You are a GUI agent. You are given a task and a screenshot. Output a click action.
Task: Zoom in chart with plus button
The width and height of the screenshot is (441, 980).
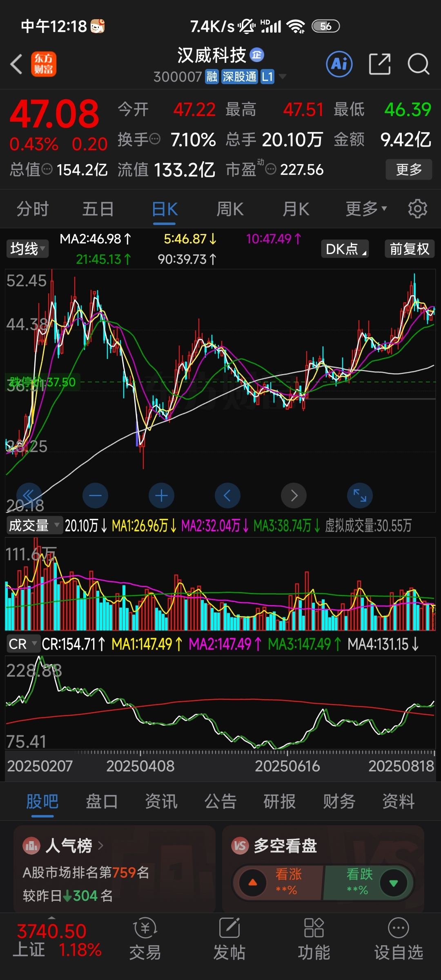[161, 496]
